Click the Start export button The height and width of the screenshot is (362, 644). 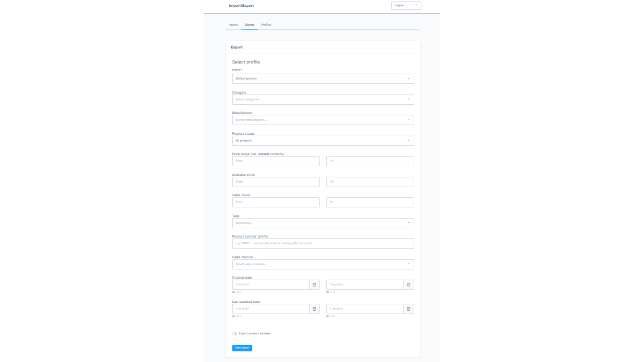coord(242,348)
